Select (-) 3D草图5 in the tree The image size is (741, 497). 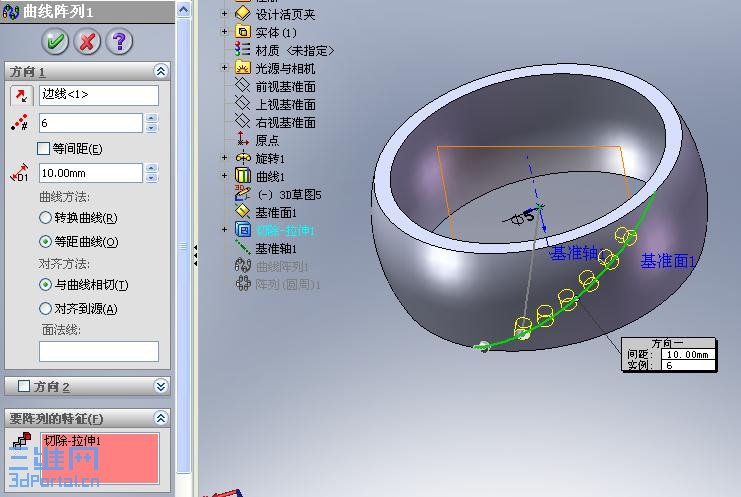coord(289,195)
